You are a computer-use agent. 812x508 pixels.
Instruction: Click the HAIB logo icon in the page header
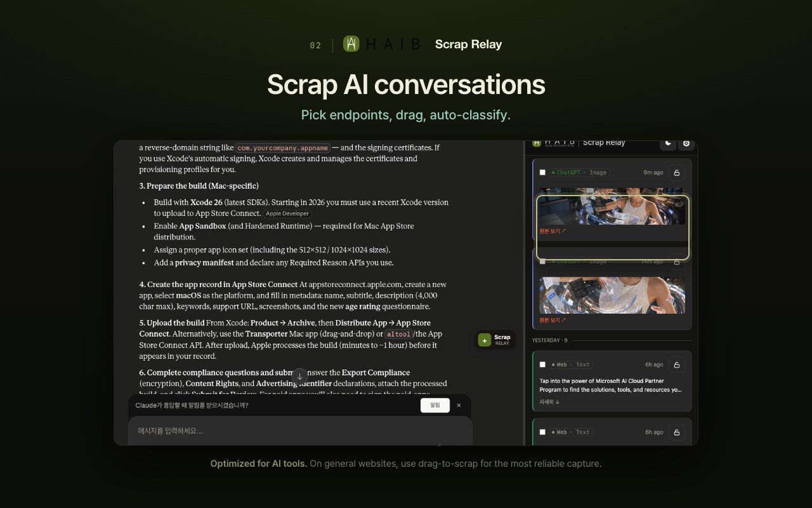[351, 44]
